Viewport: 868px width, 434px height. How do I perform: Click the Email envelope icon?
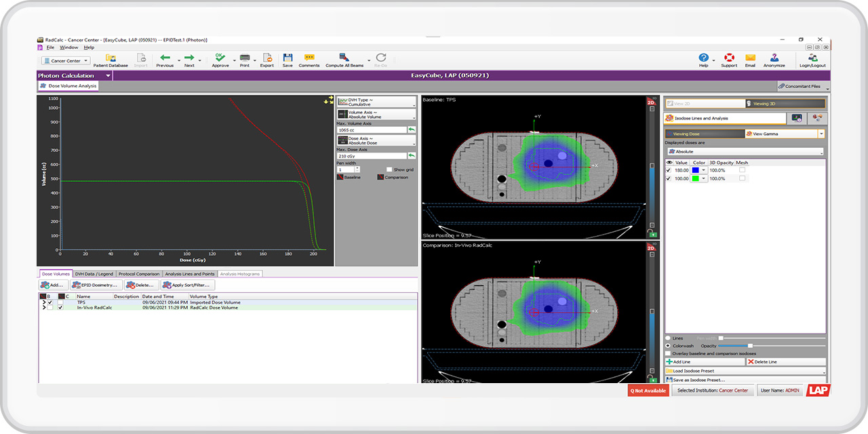point(750,58)
